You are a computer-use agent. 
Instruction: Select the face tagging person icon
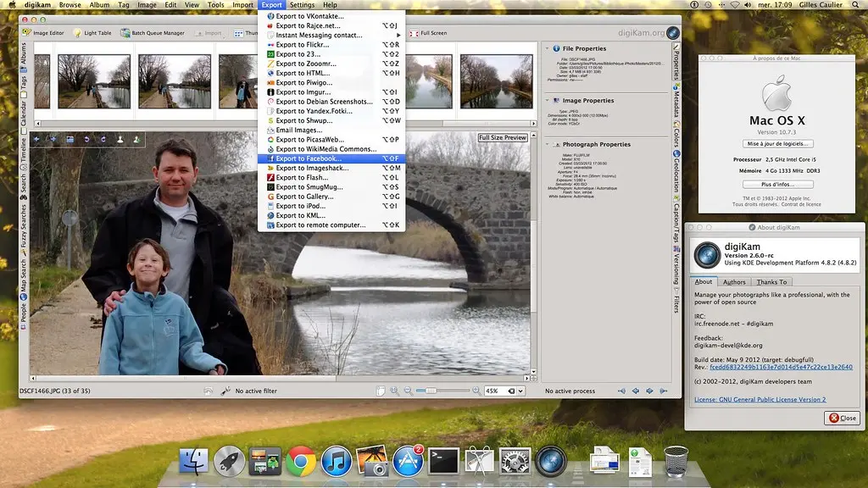pos(120,139)
